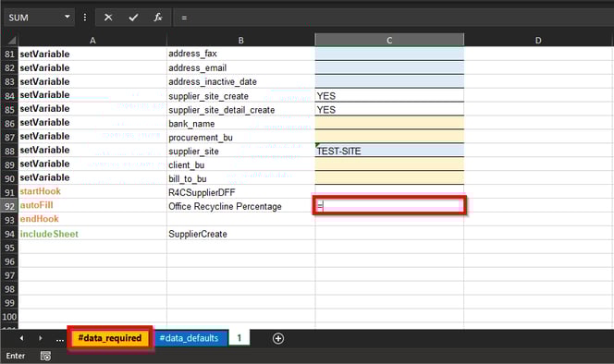Click cell containing supplier_site_detail_create
This screenshot has height=364, width=614.
240,110
